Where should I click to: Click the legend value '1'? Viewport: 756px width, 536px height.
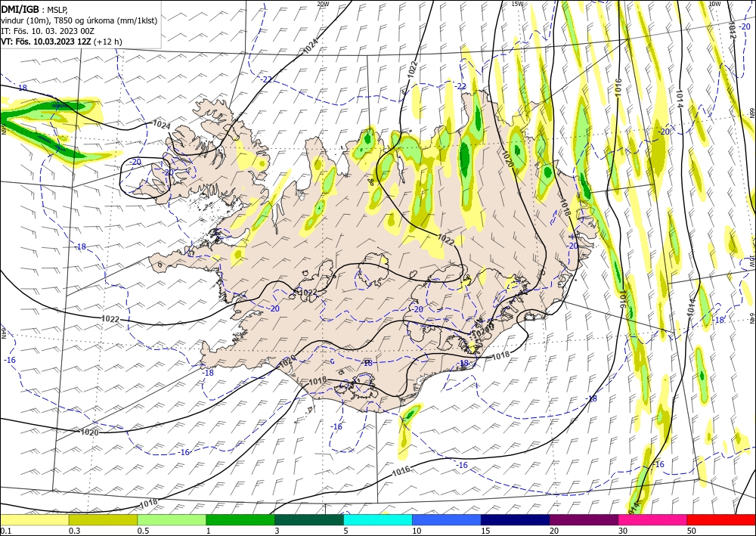pyautogui.click(x=209, y=531)
